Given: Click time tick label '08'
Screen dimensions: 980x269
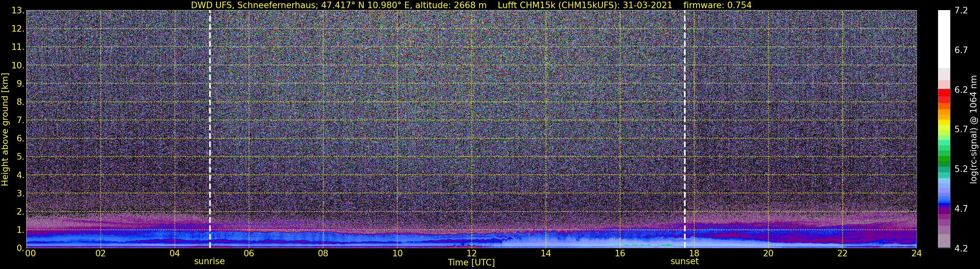Looking at the screenshot, I should tap(323, 253).
